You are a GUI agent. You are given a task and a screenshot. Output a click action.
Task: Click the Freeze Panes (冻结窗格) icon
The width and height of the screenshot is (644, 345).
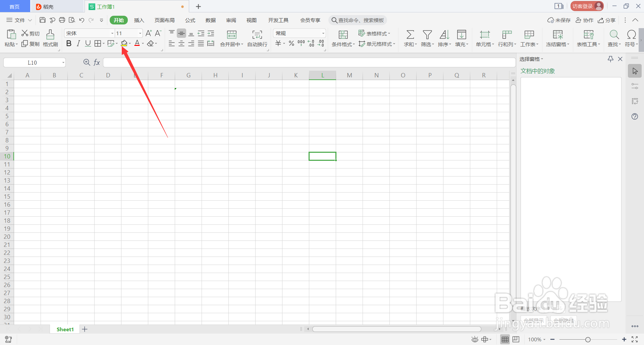pyautogui.click(x=558, y=34)
